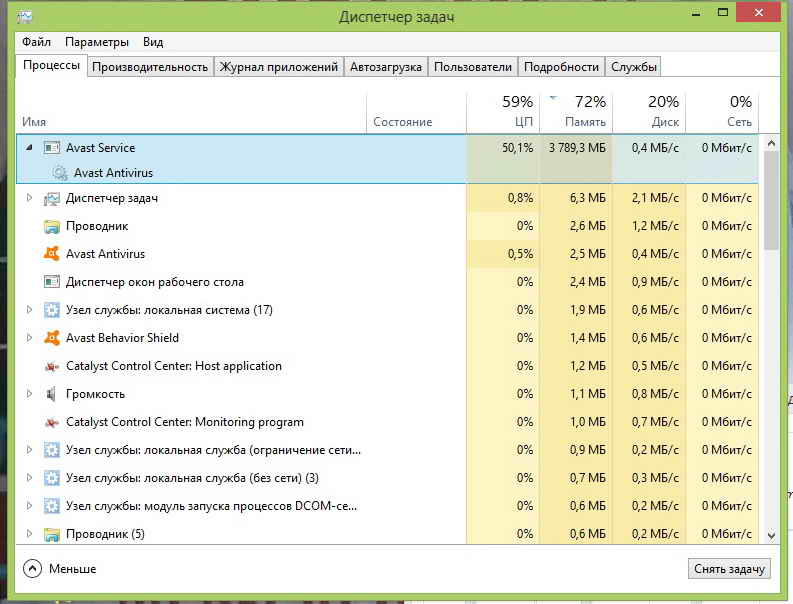Click gear icon of модуль запуска процессов DCOM
This screenshot has width=793, height=604.
pyautogui.click(x=52, y=506)
